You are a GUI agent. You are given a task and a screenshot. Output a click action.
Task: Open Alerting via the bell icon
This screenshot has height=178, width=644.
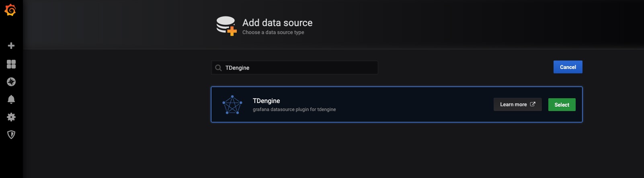click(x=11, y=99)
